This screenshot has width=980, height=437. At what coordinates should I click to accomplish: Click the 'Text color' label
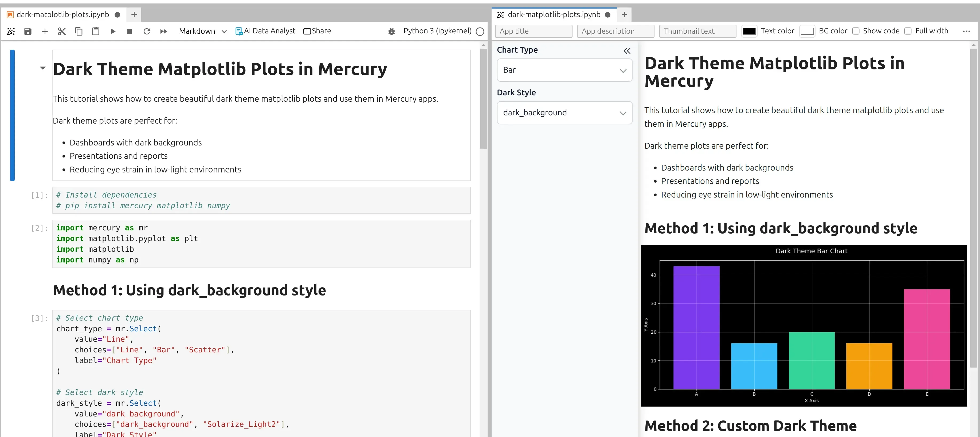(778, 31)
